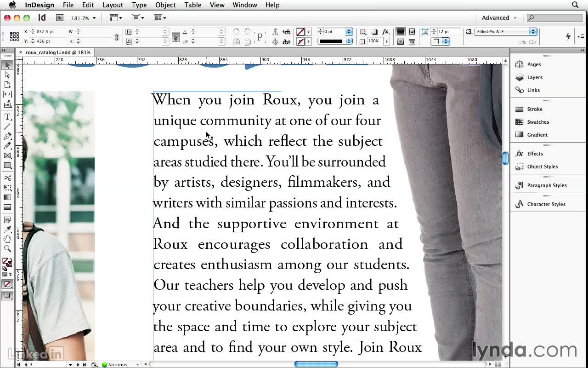Open the Advanced workspace switcher
The height and width of the screenshot is (368, 588).
tap(499, 18)
